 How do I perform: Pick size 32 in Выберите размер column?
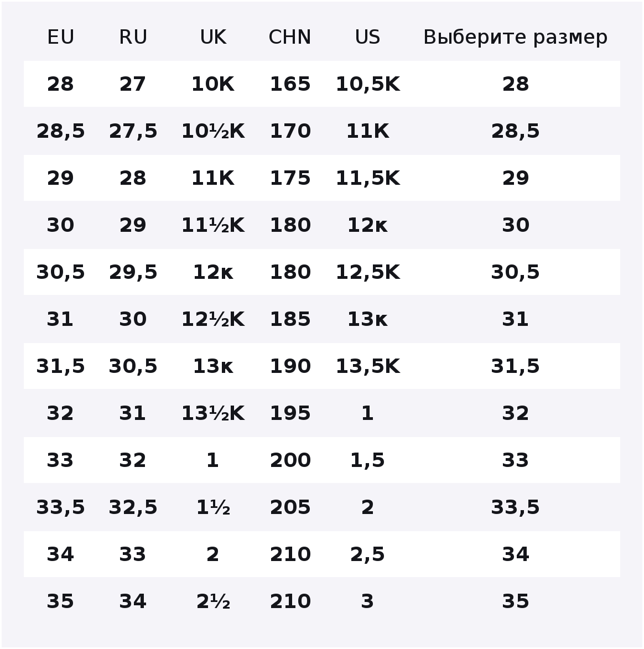[515, 413]
